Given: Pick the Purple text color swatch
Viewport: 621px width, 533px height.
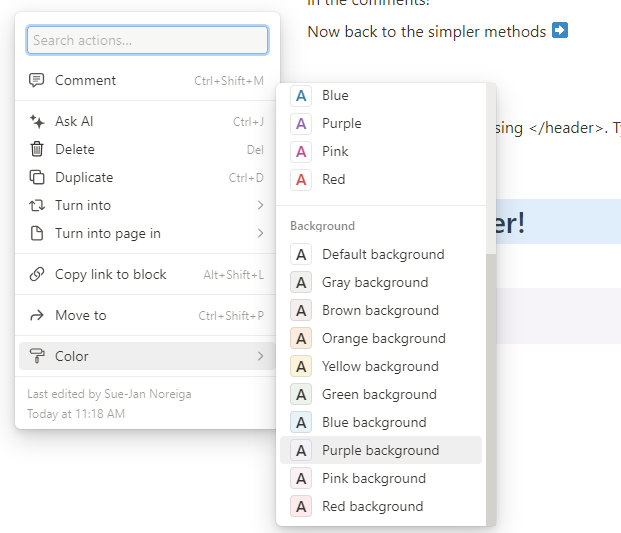Looking at the screenshot, I should (x=301, y=124).
